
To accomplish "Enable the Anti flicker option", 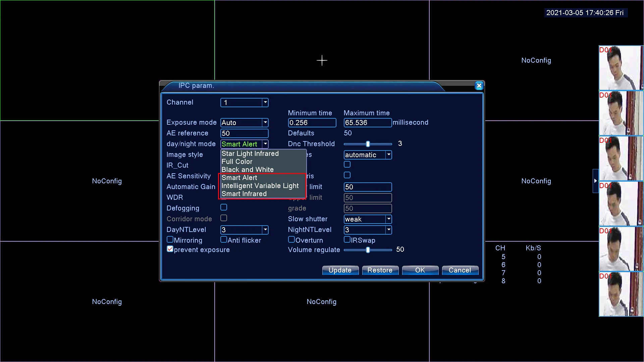I will [x=224, y=240].
